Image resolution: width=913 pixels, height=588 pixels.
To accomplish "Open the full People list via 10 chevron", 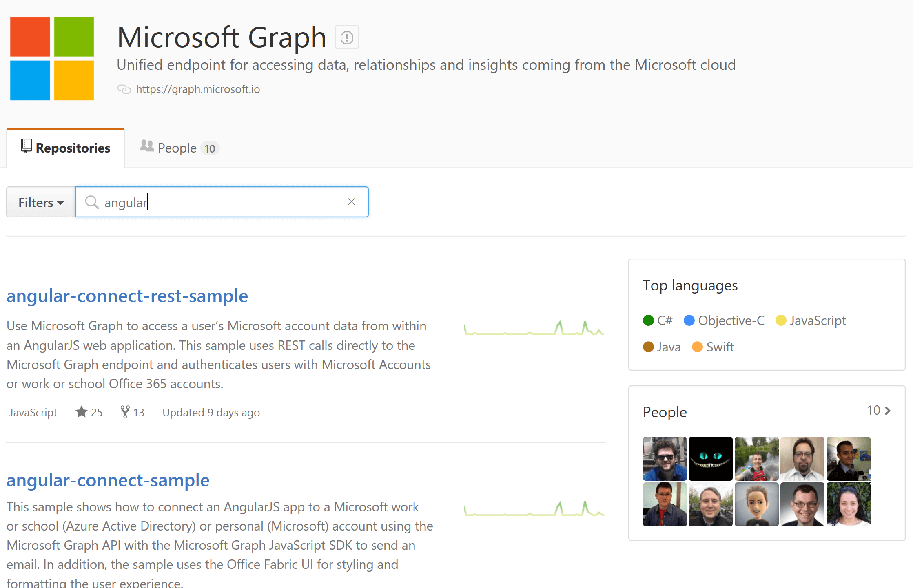I will [x=879, y=410].
